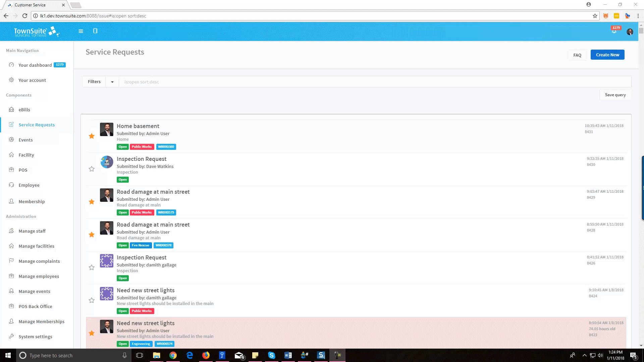The width and height of the screenshot is (644, 362).
Task: Click the Public Works tag on Home basement
Action: point(142,147)
